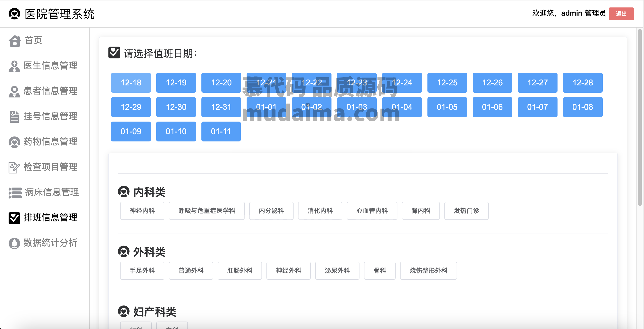Pick the 12-28 date
Viewport: 644px width, 329px height.
point(583,82)
